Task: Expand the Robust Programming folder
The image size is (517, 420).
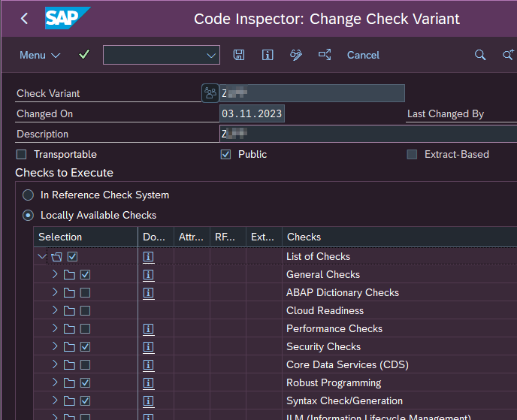Action: (55, 382)
